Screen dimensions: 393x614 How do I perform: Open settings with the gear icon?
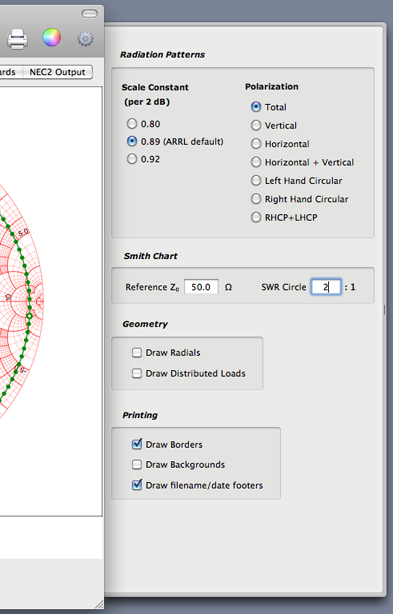click(85, 39)
